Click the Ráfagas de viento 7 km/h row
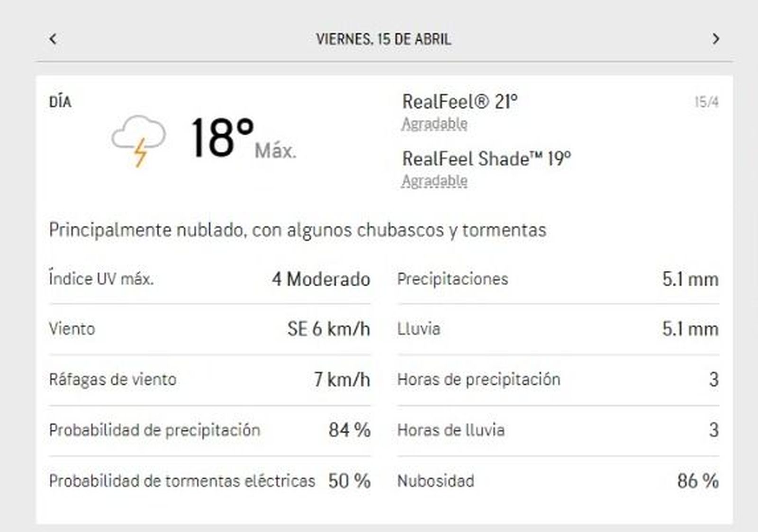Screen dimensions: 758x532 coord(208,379)
